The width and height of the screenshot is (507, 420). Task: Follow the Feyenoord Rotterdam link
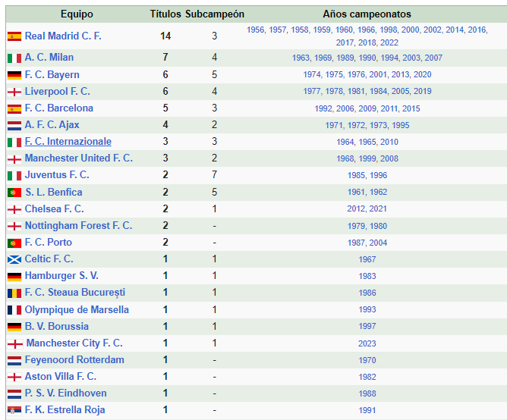pos(74,360)
